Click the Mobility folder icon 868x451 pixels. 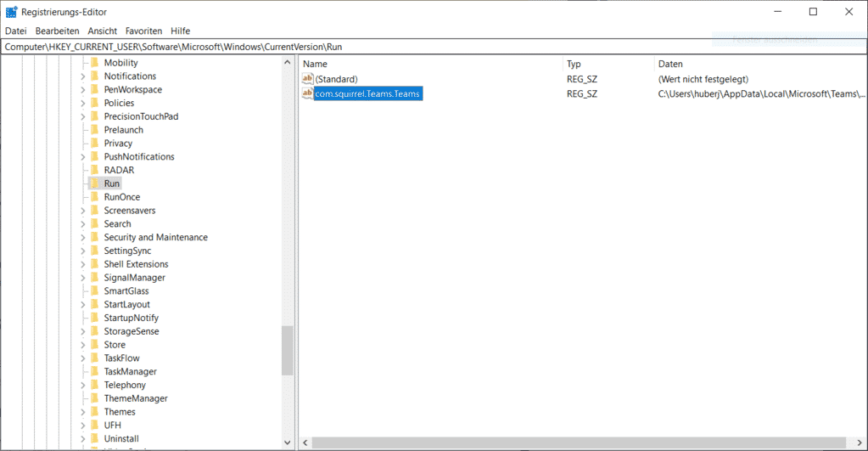pos(95,63)
